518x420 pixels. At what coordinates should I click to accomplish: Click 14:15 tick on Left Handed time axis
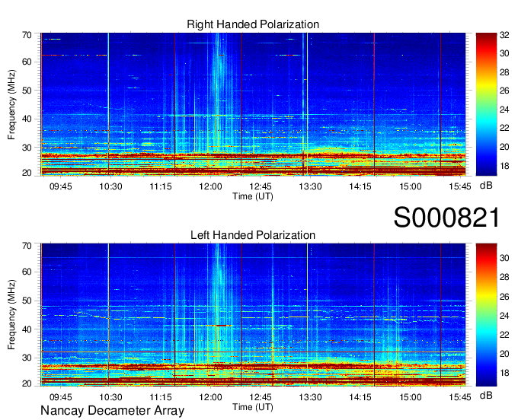360,397
